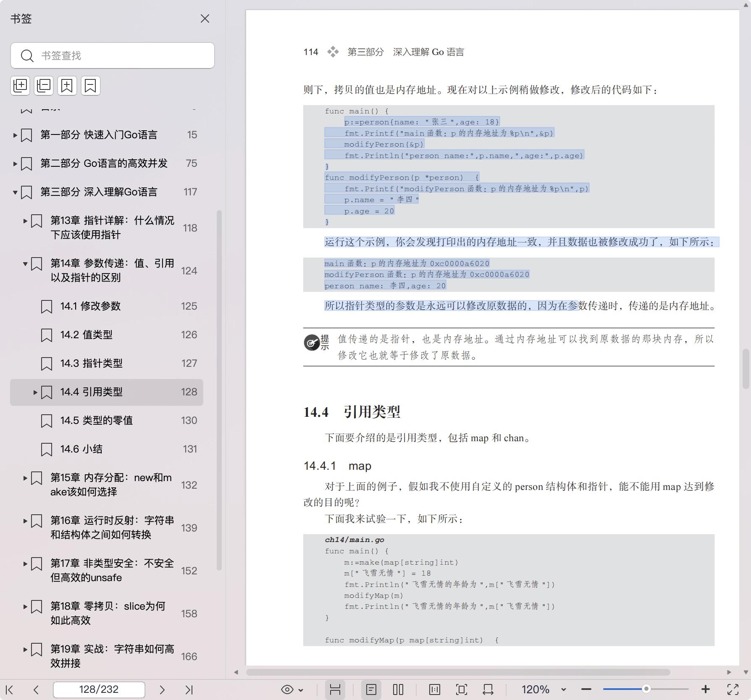Collapse all bookmarks icon
751x700 pixels.
(x=44, y=86)
